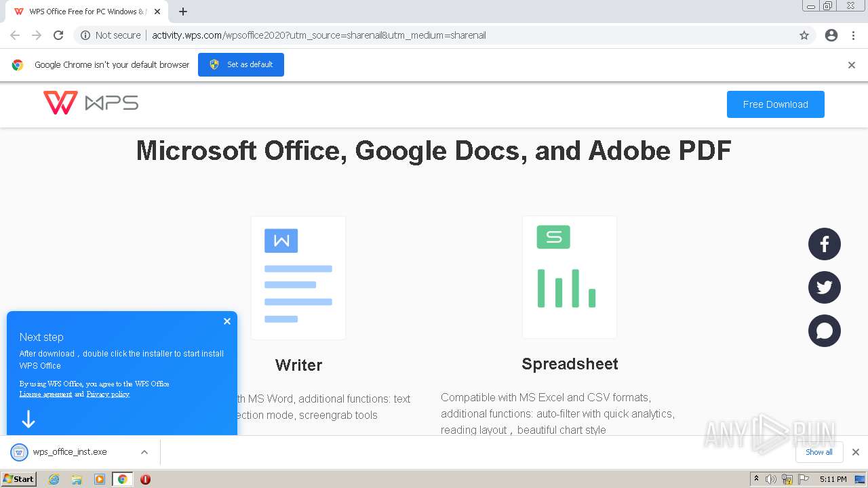Open media player from taskbar

coord(100,479)
